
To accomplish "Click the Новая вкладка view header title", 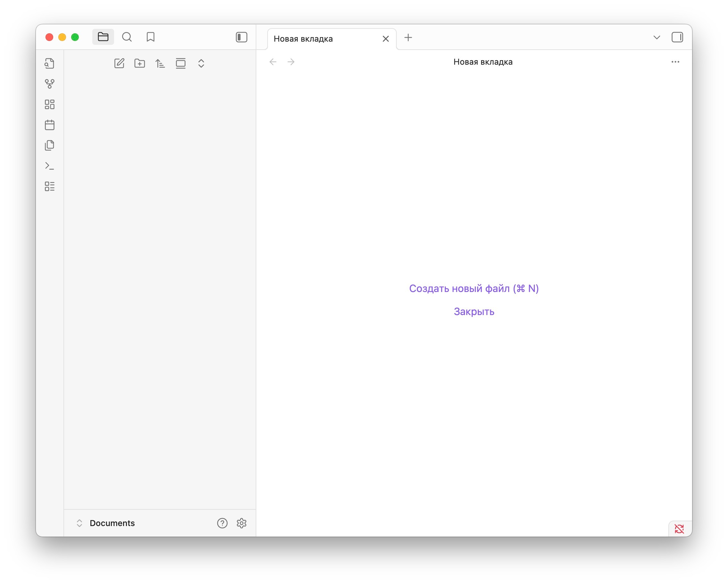I will coord(483,62).
